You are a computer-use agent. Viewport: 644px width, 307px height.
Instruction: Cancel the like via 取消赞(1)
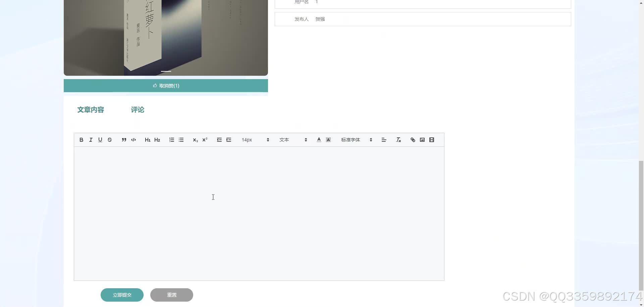166,86
